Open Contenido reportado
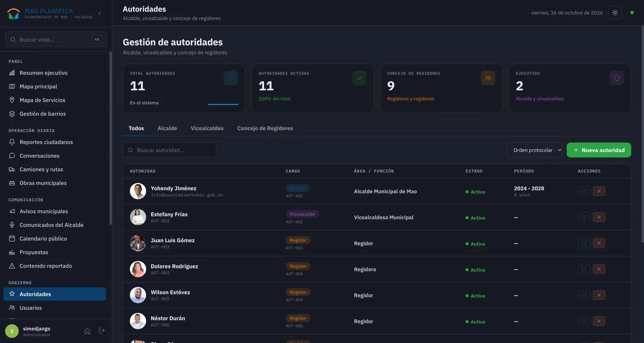 pos(55,266)
